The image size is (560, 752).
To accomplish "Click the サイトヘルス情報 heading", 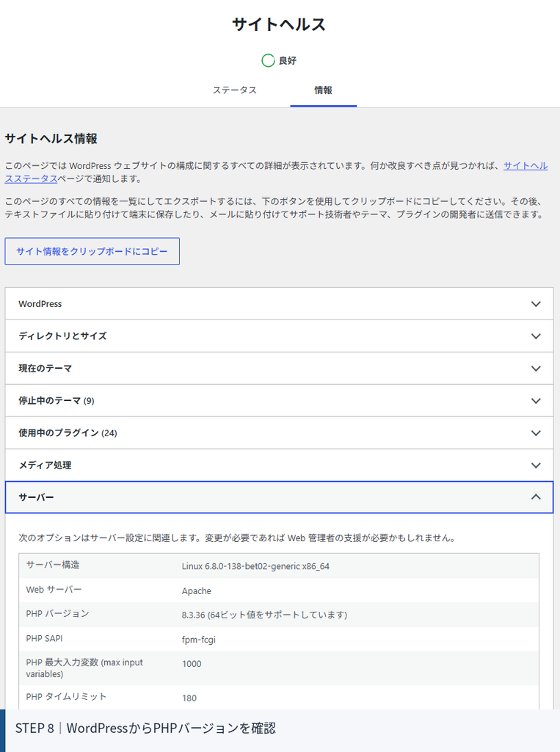I will [51, 139].
